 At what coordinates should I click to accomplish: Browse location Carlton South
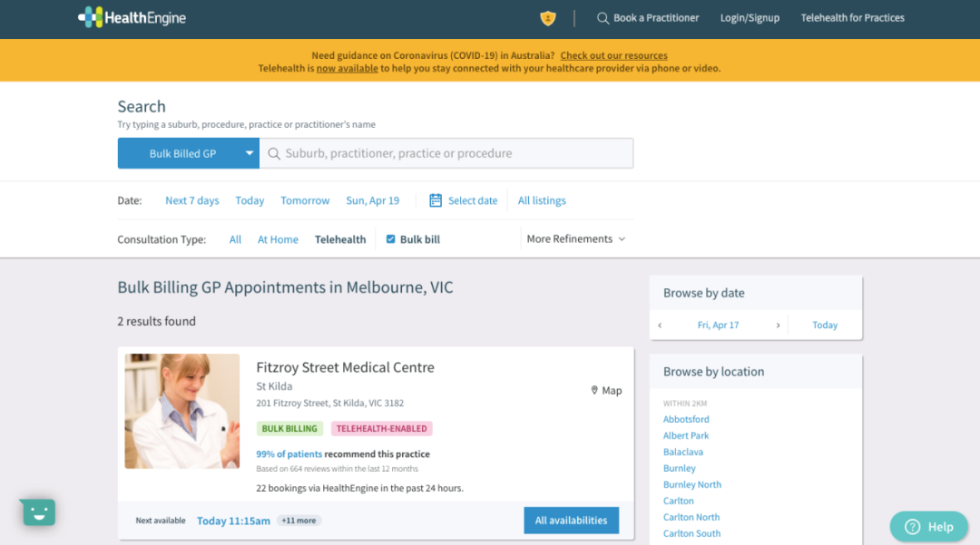click(x=691, y=533)
